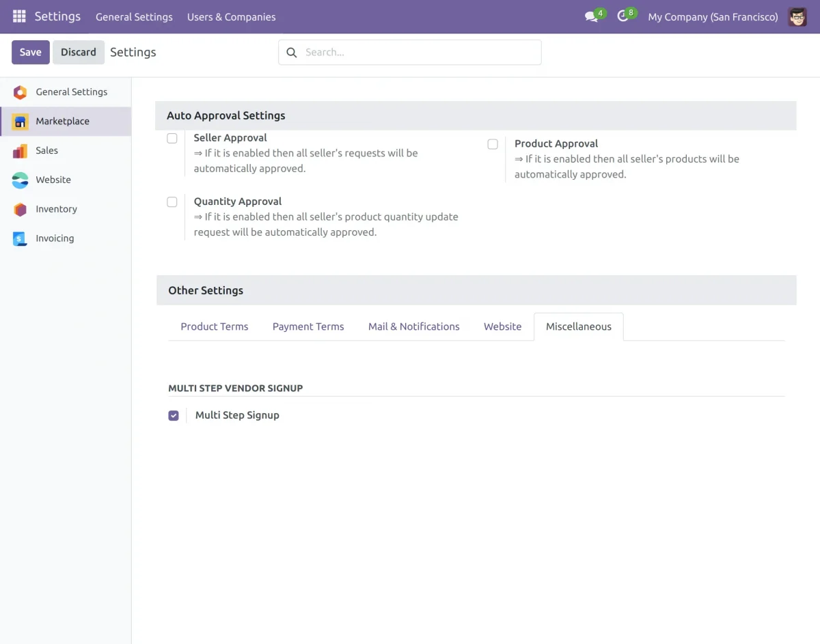This screenshot has height=644, width=820.
Task: Open the user avatar menu
Action: pos(797,16)
